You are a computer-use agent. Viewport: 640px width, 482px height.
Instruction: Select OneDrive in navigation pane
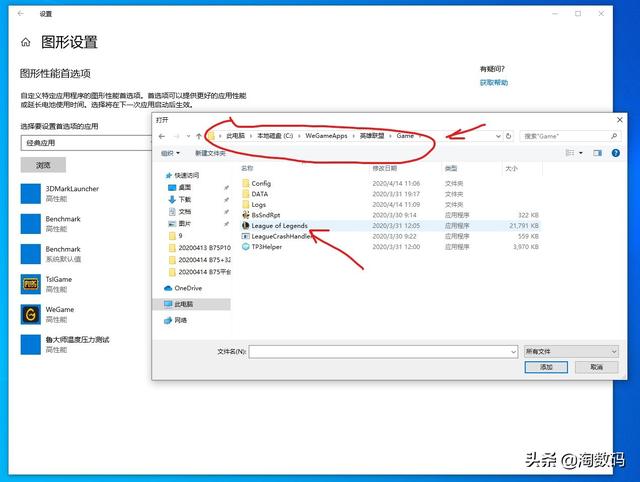pos(183,288)
